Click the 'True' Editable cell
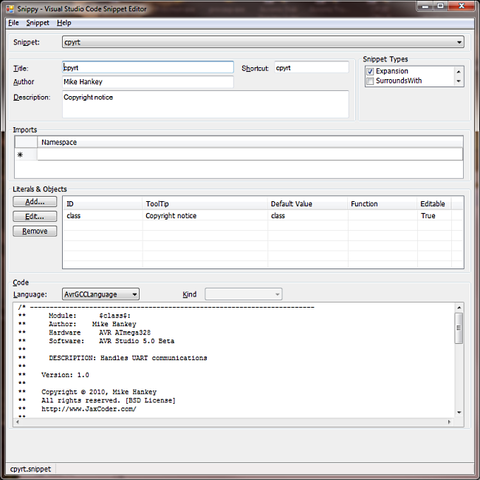The width and height of the screenshot is (480, 480). click(434, 216)
